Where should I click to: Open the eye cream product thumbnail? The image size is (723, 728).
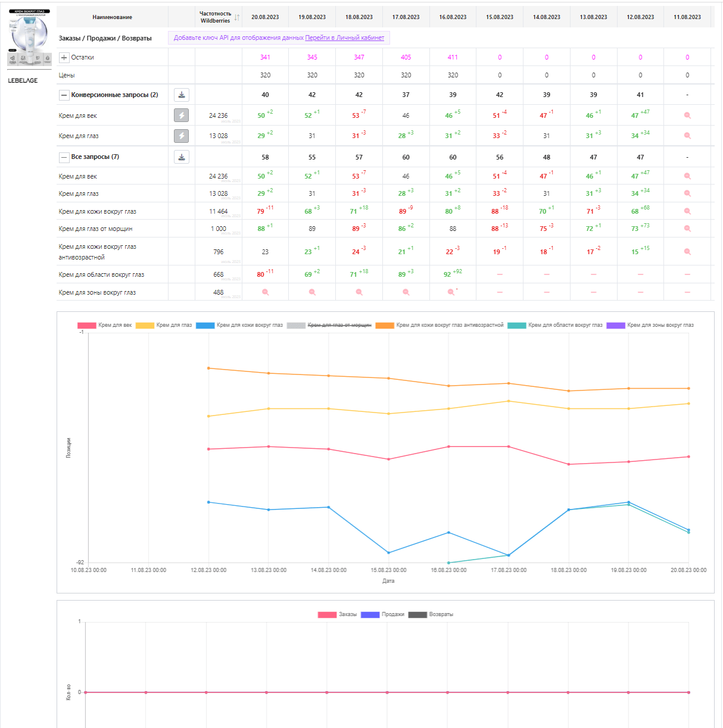[29, 37]
